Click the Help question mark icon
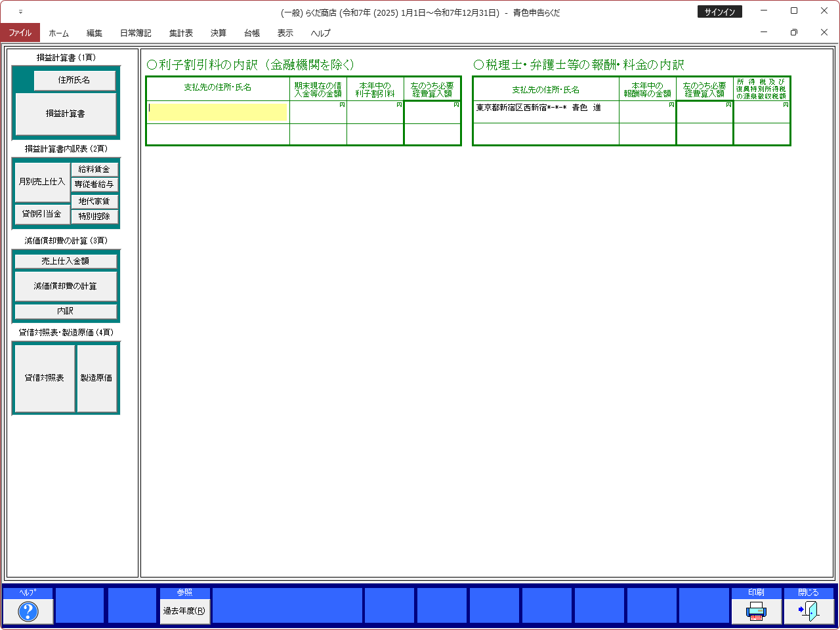840x630 pixels. (28, 611)
